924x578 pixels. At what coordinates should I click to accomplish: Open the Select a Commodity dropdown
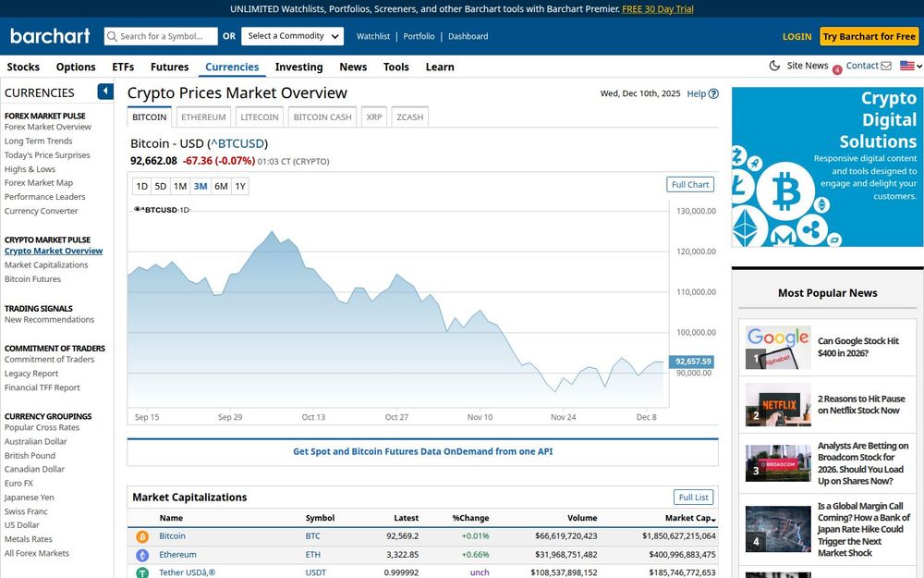[x=292, y=36]
